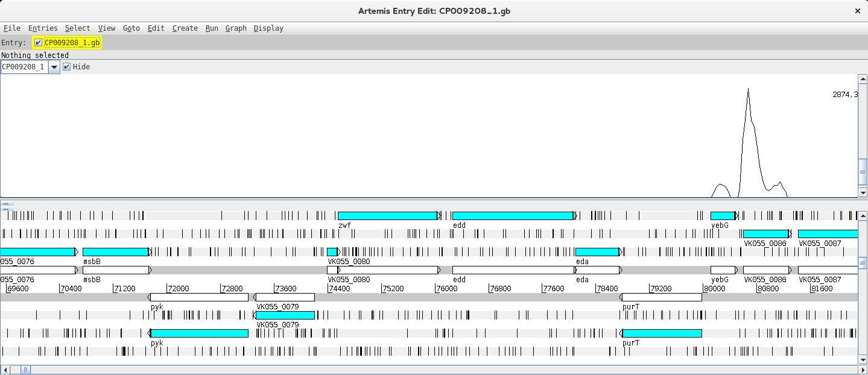Viewport: 868px width, 375px height.
Task: Click the zwf gene feature bar
Action: (x=387, y=216)
